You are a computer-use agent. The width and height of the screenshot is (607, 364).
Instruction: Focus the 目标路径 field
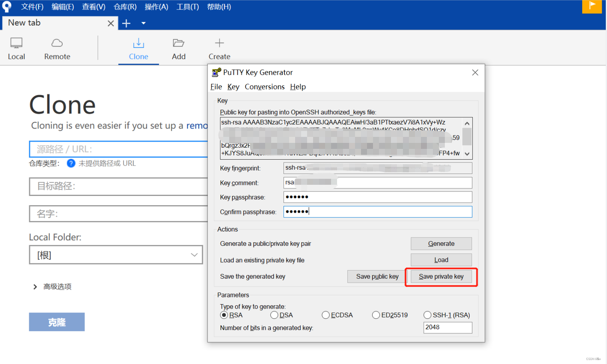[119, 186]
